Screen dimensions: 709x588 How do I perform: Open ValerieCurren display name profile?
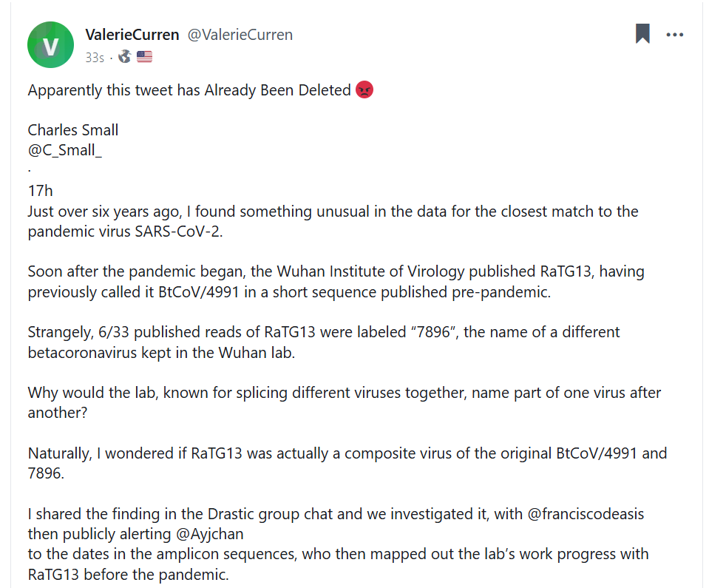pos(132,35)
